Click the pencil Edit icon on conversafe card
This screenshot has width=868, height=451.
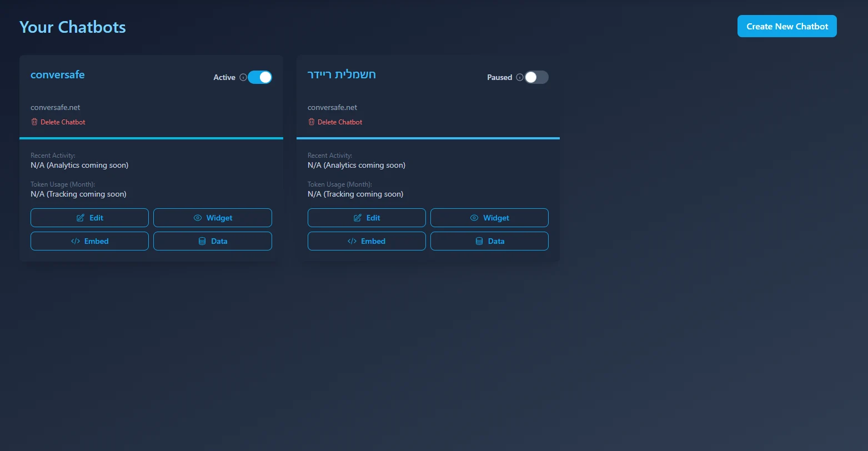tap(81, 218)
